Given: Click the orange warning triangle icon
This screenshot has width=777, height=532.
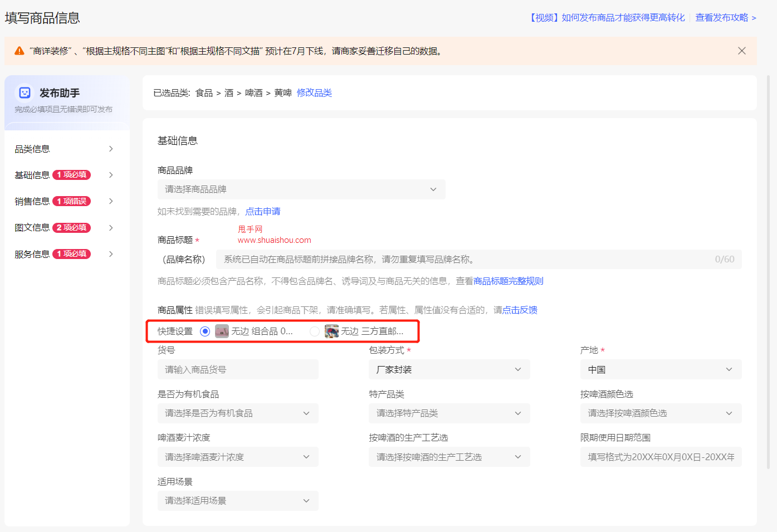Looking at the screenshot, I should 19,51.
